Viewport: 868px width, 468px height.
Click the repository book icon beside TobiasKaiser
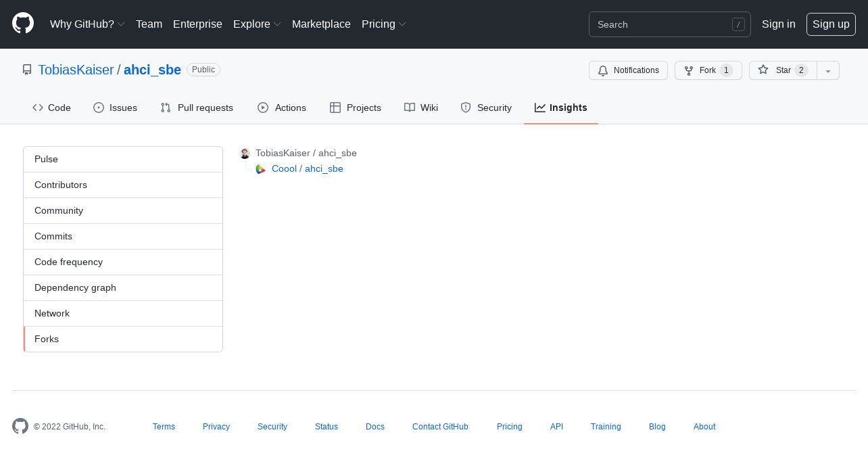pyautogui.click(x=27, y=70)
